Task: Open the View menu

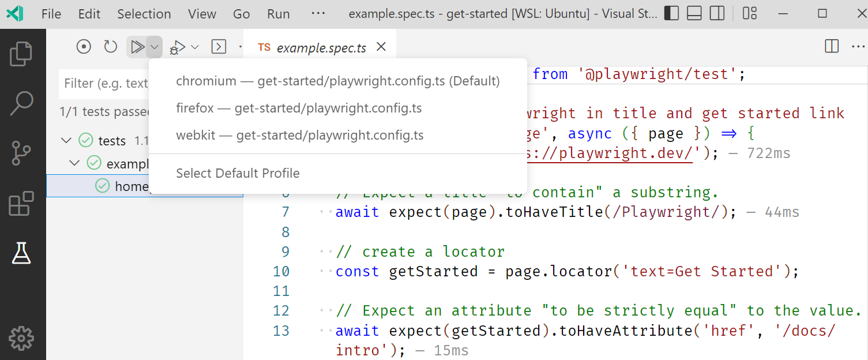Action: point(202,14)
